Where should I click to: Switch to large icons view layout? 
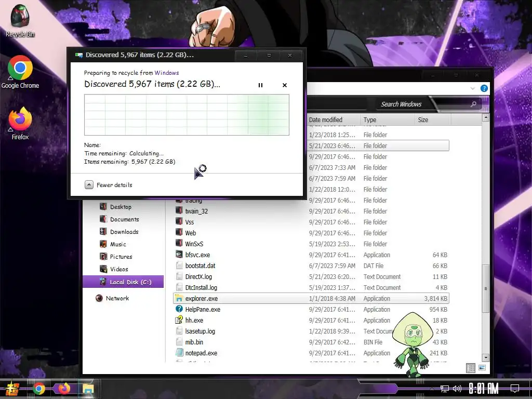point(482,368)
